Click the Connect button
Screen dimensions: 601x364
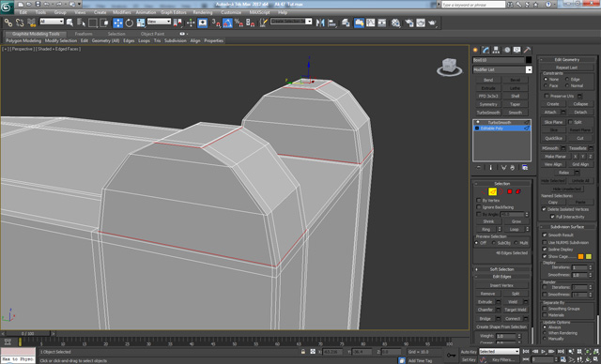[x=513, y=318]
